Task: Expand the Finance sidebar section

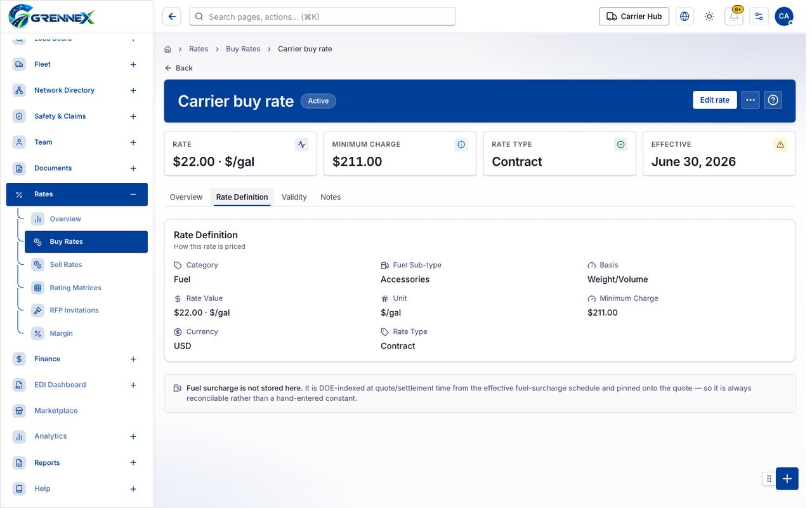Action: 133,359
